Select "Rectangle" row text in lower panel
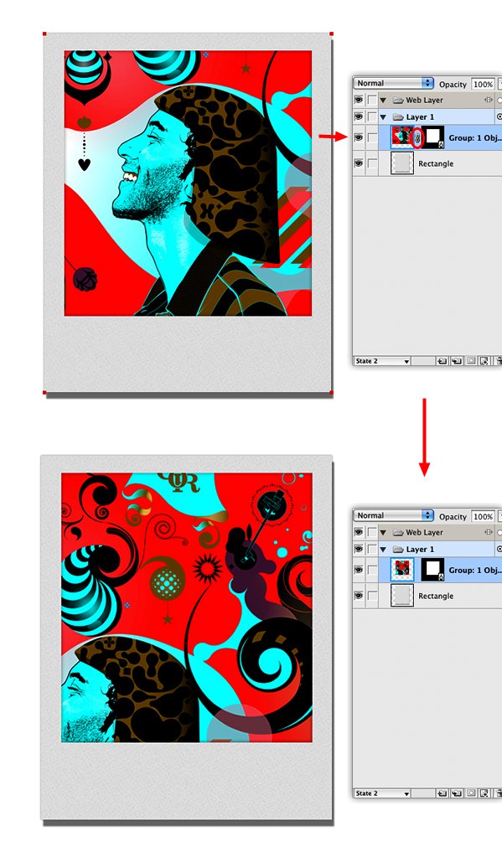The image size is (502, 868). click(x=436, y=597)
